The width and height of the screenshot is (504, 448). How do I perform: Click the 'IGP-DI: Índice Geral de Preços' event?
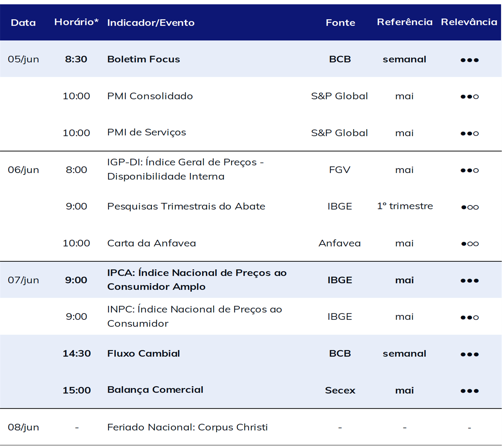tap(186, 169)
